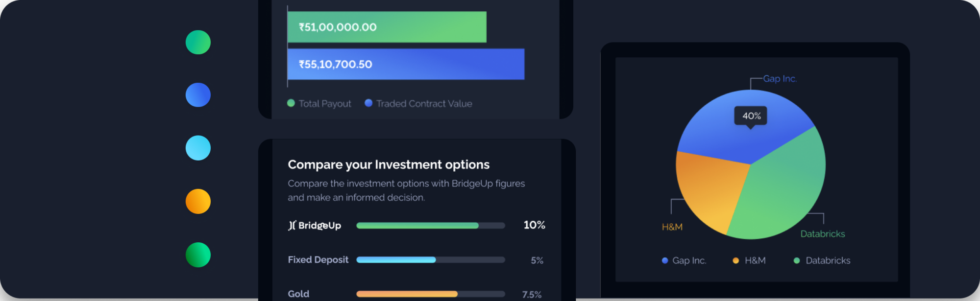Viewport: 980px width, 301px height.
Task: Click the 40% tooltip on pie chart
Action: point(751,116)
